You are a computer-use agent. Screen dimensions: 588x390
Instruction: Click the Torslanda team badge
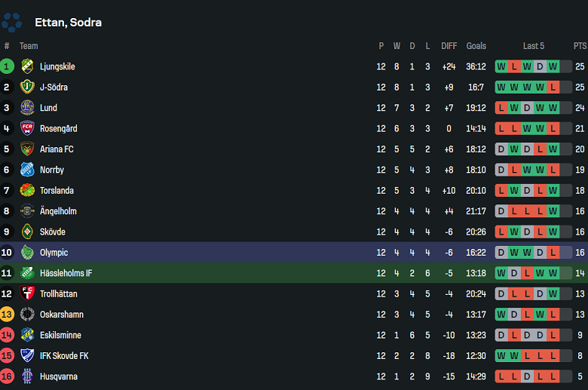28,190
